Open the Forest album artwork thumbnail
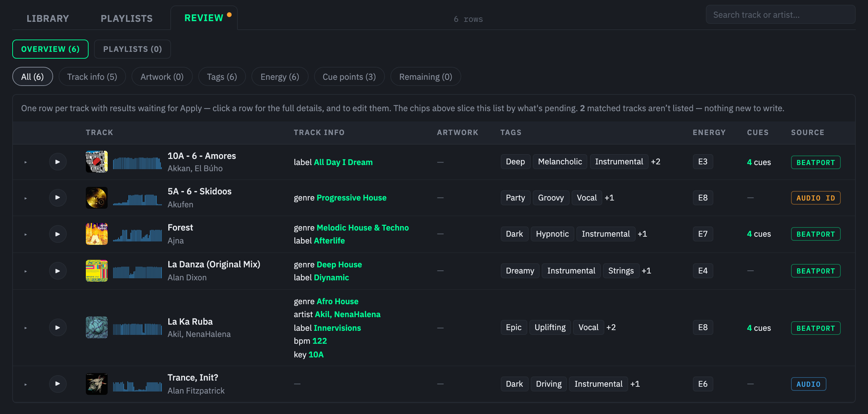The height and width of the screenshot is (414, 868). [97, 234]
